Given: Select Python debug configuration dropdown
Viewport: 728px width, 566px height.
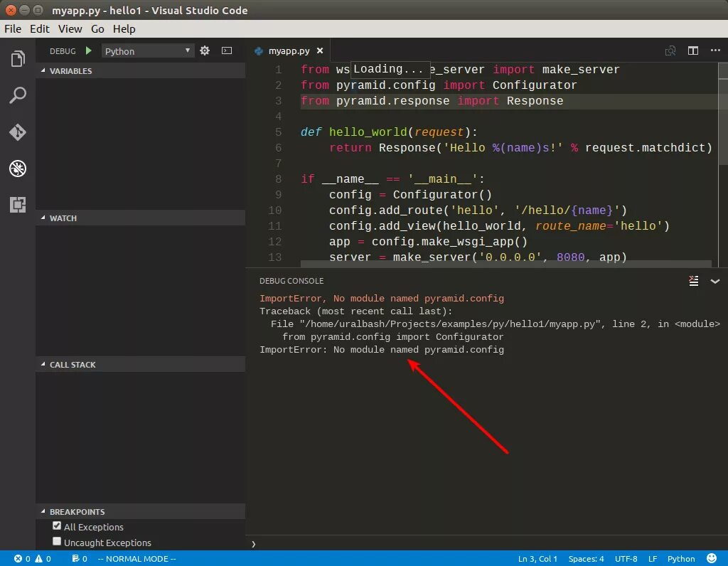Looking at the screenshot, I should point(147,51).
